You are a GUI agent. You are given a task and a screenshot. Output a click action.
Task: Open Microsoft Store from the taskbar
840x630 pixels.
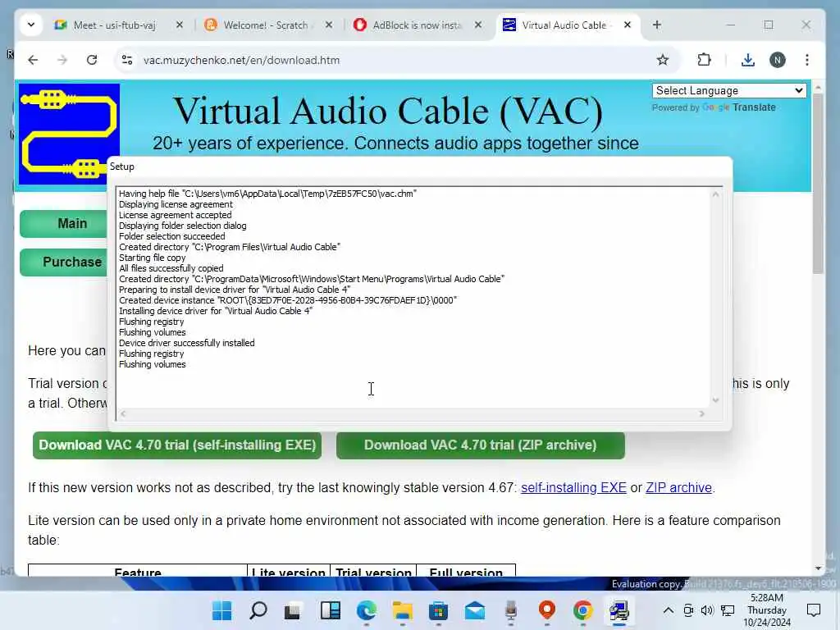click(x=438, y=610)
